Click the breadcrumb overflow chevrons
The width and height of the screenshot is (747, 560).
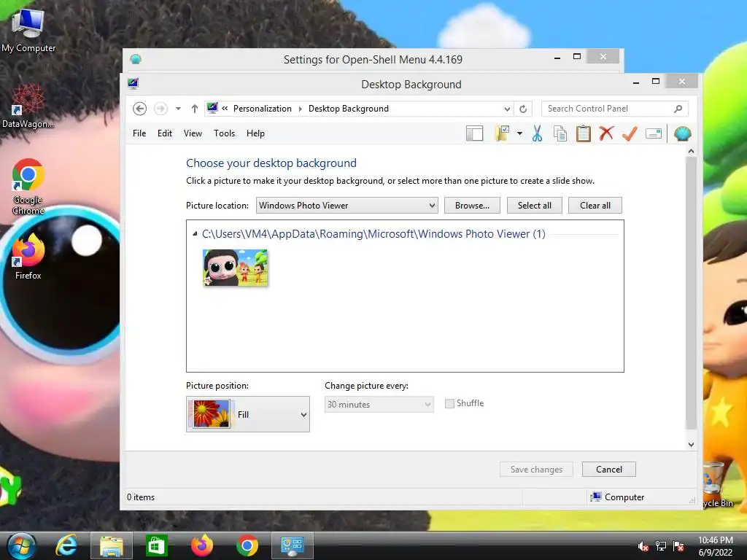coord(225,109)
